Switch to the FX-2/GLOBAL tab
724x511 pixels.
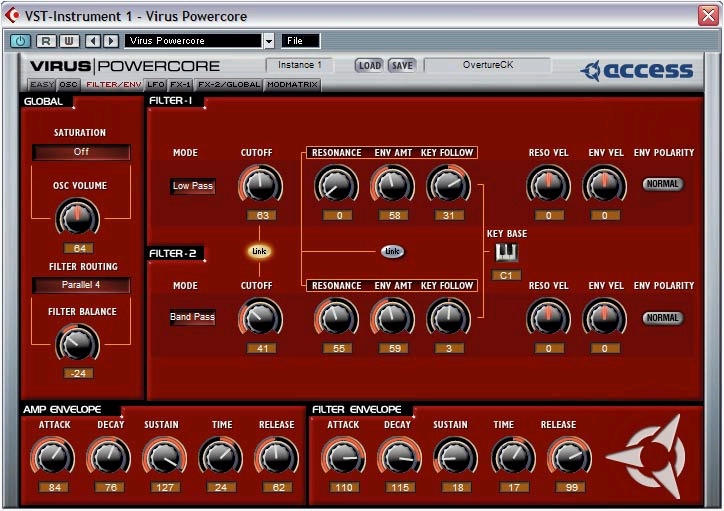[x=229, y=84]
